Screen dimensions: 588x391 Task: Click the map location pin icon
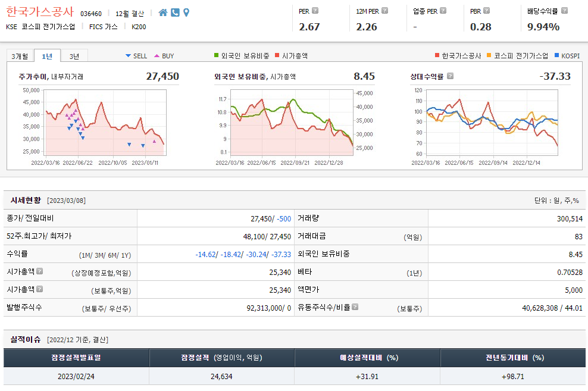pyautogui.click(x=186, y=12)
